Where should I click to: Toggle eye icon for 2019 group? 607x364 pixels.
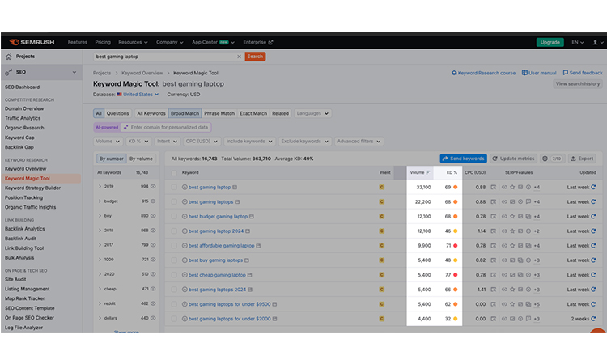pos(153,186)
